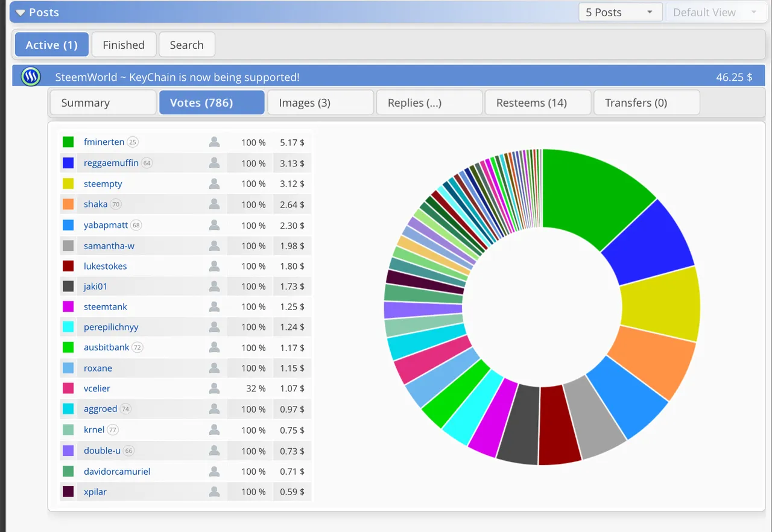The image size is (772, 532).
Task: Click the reputation badge 77 beside krnel
Action: click(x=113, y=430)
